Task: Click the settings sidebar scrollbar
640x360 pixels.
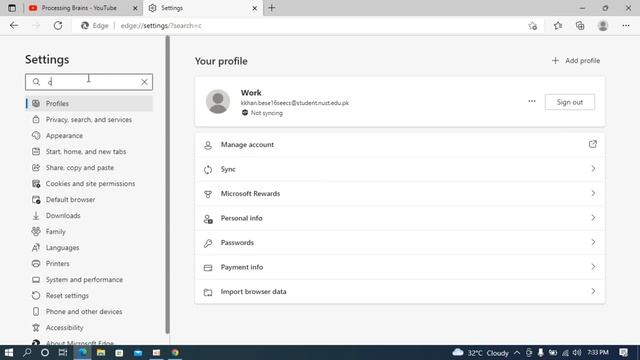Action: pos(167,185)
